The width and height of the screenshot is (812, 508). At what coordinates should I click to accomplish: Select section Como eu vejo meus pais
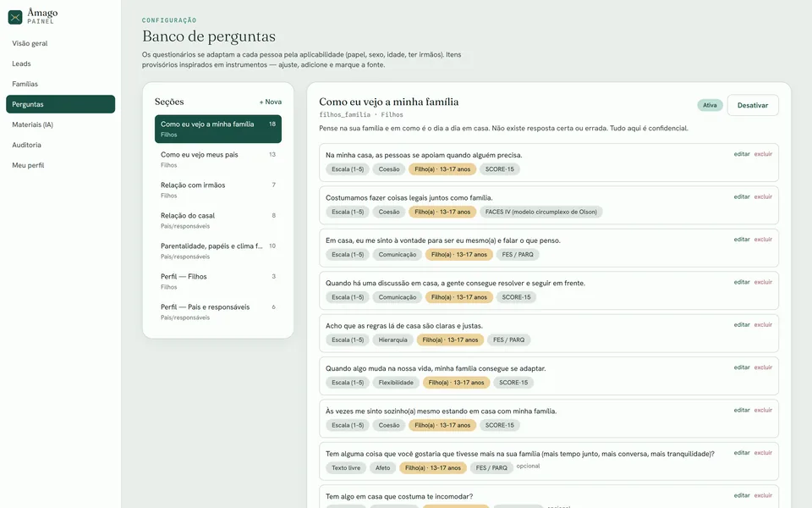[x=218, y=159]
